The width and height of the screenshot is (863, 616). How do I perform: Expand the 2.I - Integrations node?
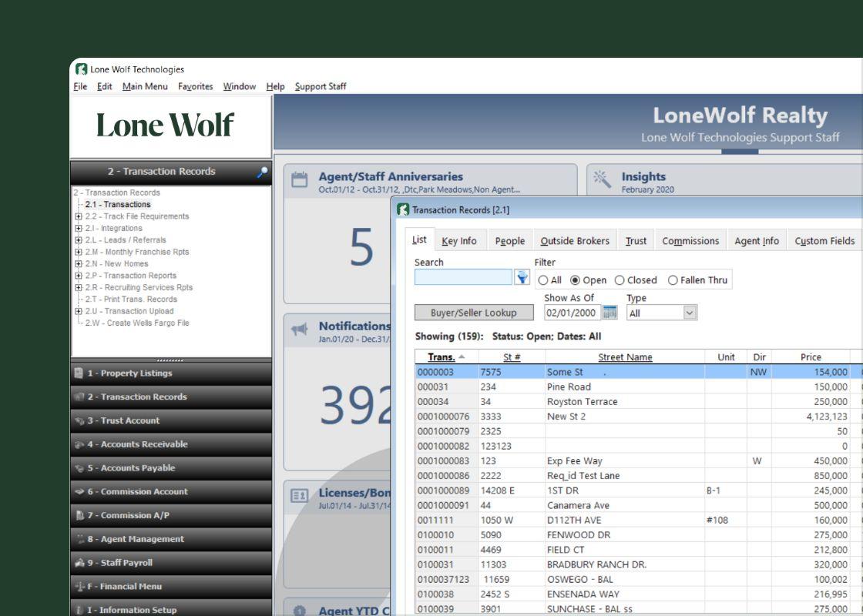click(x=78, y=228)
